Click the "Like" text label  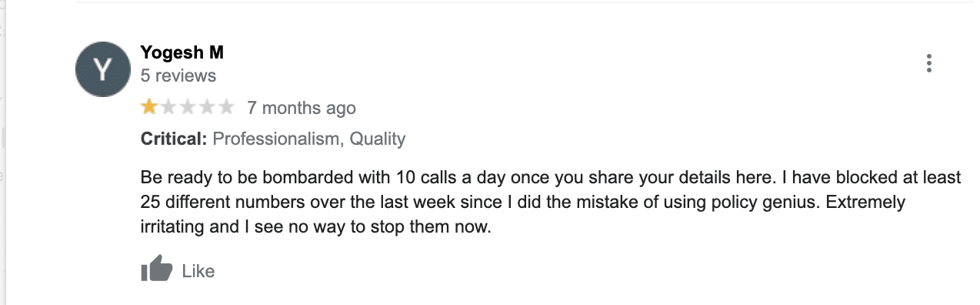[x=198, y=271]
